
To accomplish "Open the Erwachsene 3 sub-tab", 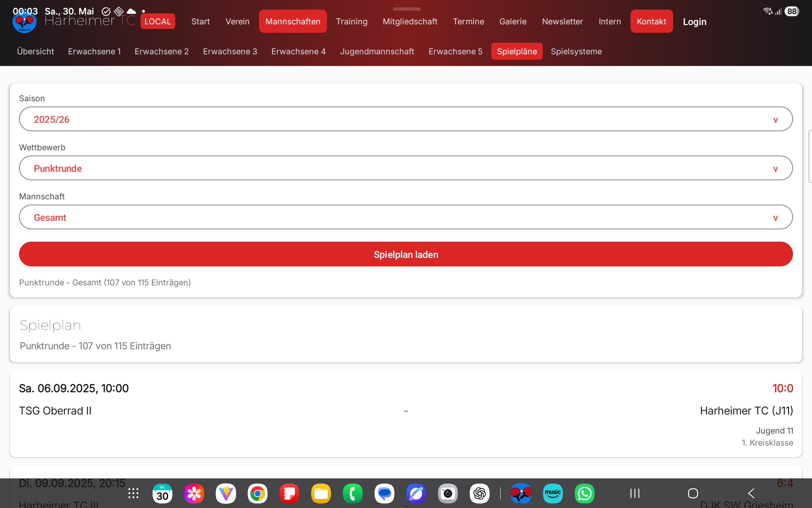I will (x=230, y=51).
